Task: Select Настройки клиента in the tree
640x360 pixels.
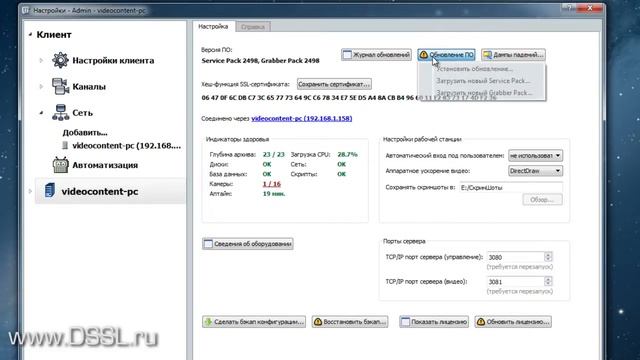Action: click(x=113, y=60)
